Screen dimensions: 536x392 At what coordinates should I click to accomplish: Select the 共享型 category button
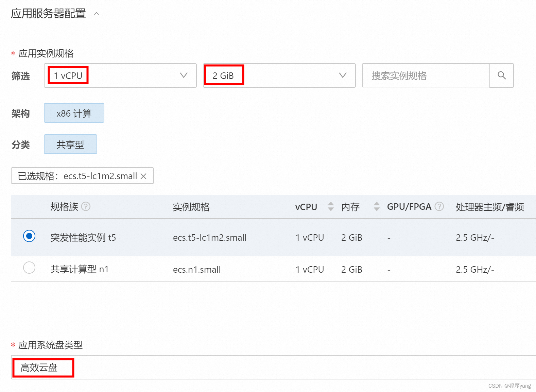click(70, 144)
